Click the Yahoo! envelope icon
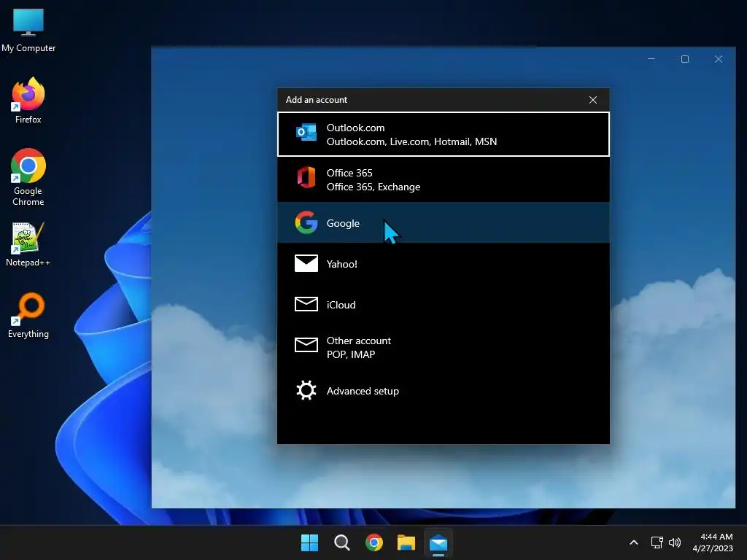 [306, 263]
